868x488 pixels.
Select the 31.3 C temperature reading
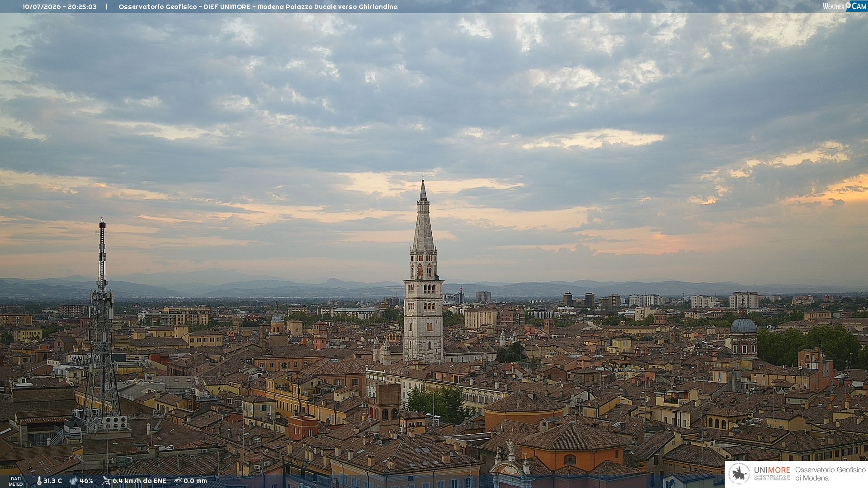coord(52,481)
